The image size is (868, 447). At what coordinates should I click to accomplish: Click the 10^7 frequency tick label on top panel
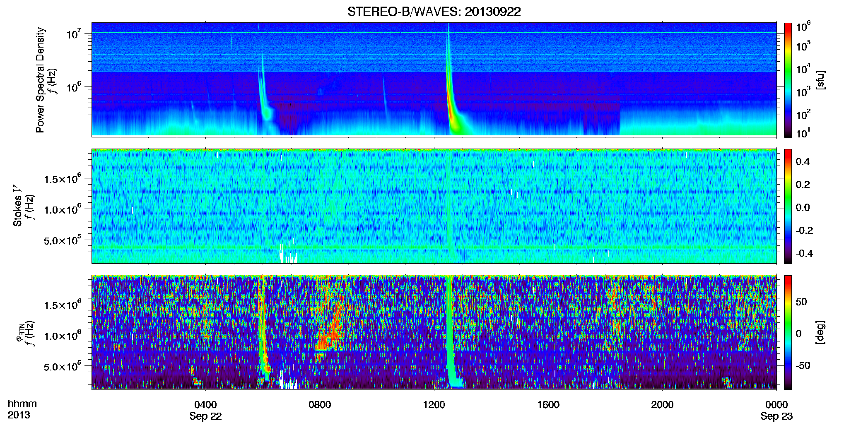pyautogui.click(x=74, y=33)
